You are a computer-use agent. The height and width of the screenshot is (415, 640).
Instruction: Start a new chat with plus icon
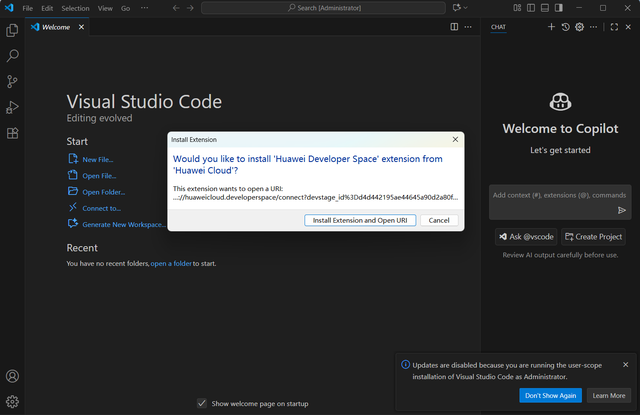click(x=551, y=27)
